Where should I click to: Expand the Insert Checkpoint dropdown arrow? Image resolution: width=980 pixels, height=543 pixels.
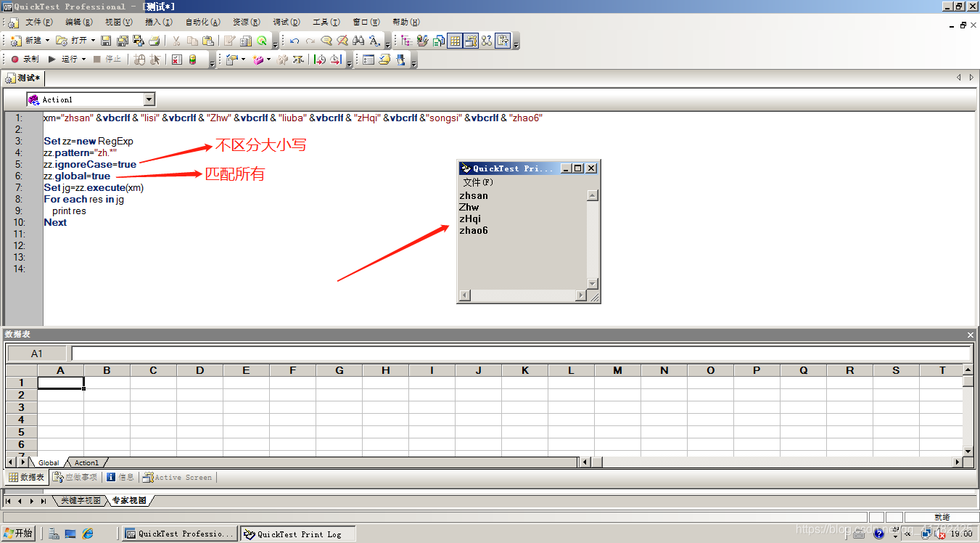point(243,59)
